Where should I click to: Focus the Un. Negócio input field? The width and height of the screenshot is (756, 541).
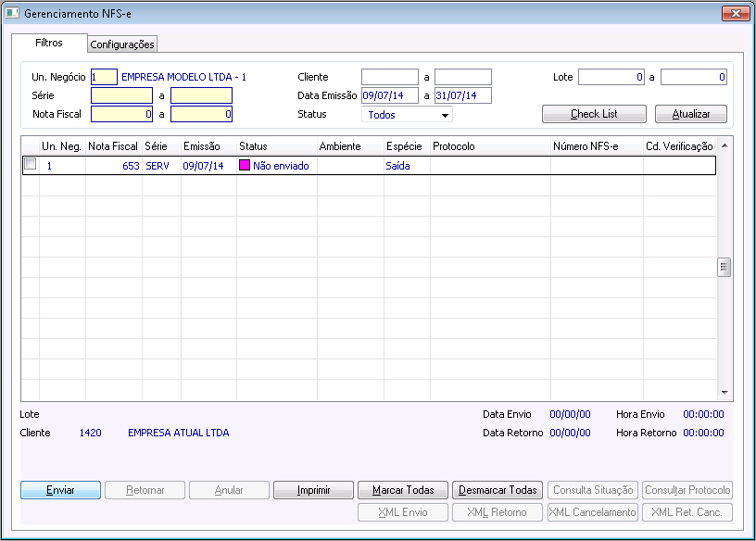tap(104, 77)
